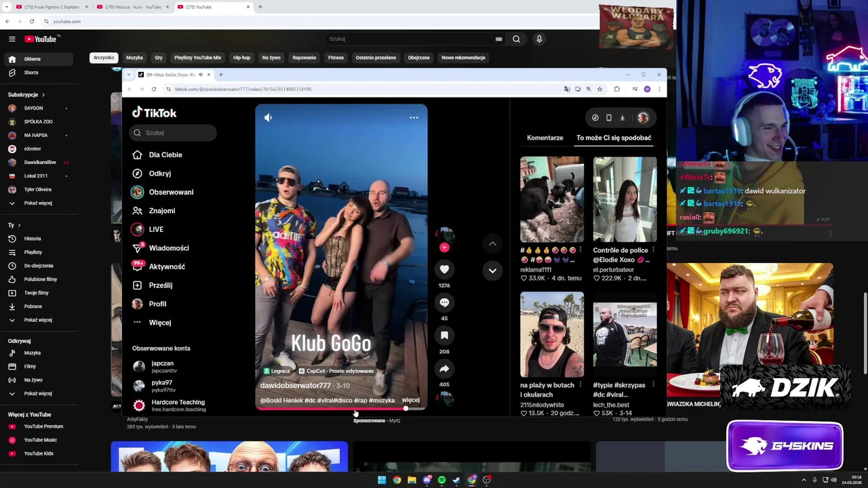Mute the TikTok video with speaker icon
Viewport: 868px width, 488px height.
click(x=268, y=118)
